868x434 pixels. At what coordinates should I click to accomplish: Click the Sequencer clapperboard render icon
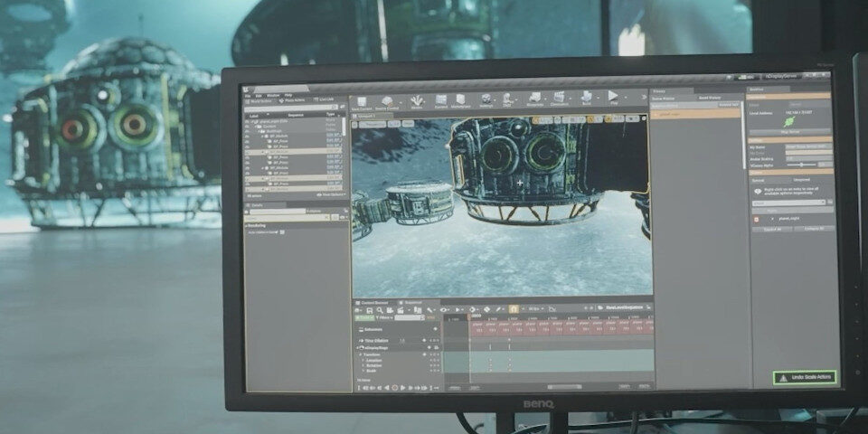401,310
